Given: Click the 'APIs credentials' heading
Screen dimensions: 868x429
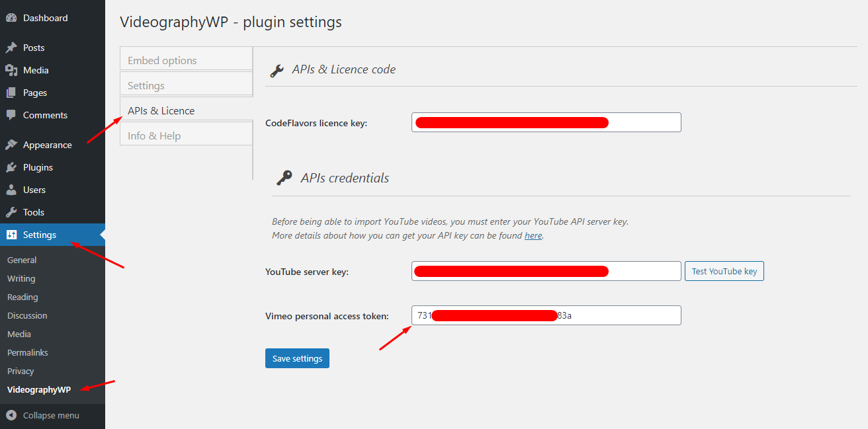Looking at the screenshot, I should tap(345, 178).
